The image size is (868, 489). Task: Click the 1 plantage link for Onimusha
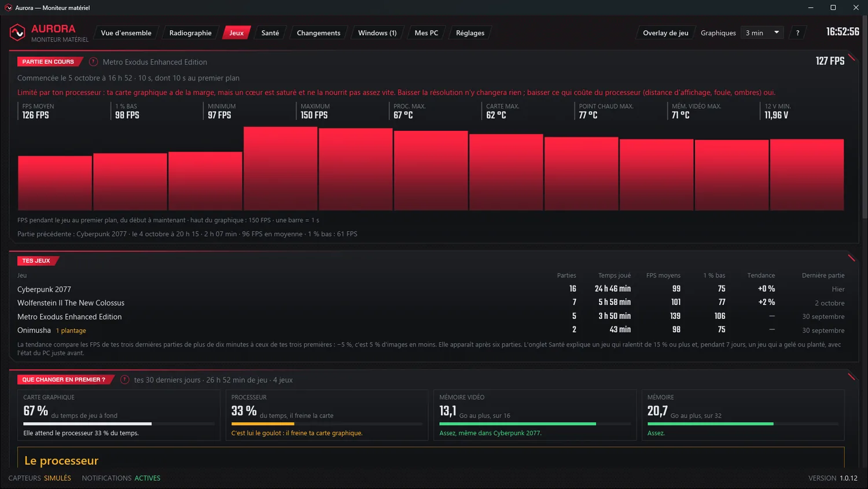(71, 330)
